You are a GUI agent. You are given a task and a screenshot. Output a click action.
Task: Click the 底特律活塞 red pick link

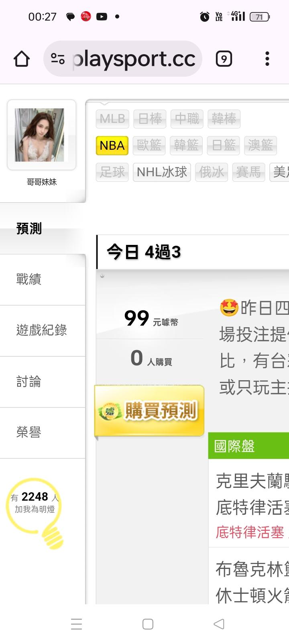(250, 532)
